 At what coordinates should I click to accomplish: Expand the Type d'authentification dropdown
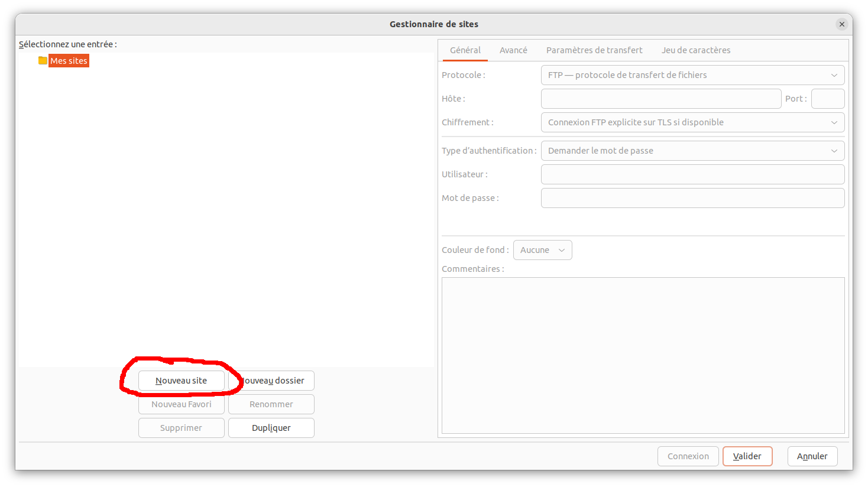tap(692, 151)
